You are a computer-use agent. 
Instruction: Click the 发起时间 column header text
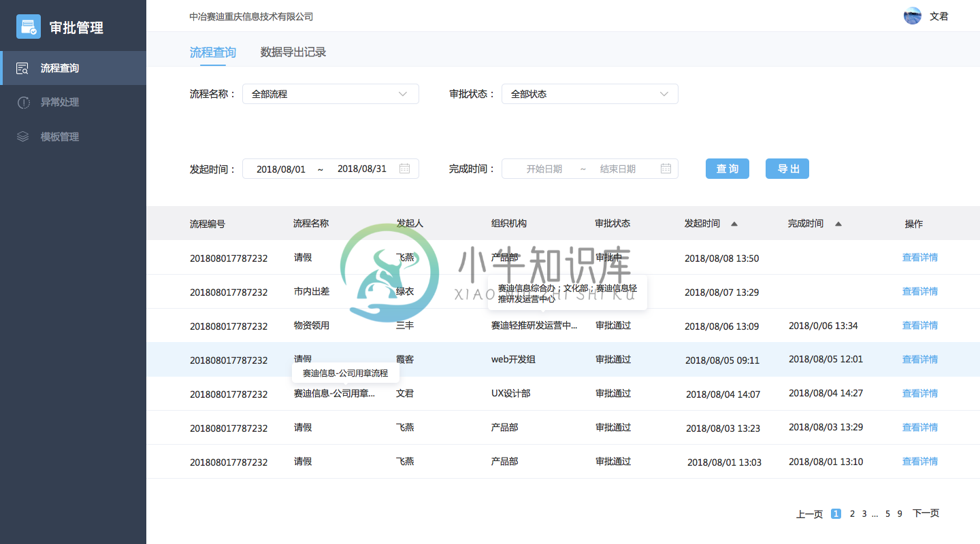[x=702, y=224]
